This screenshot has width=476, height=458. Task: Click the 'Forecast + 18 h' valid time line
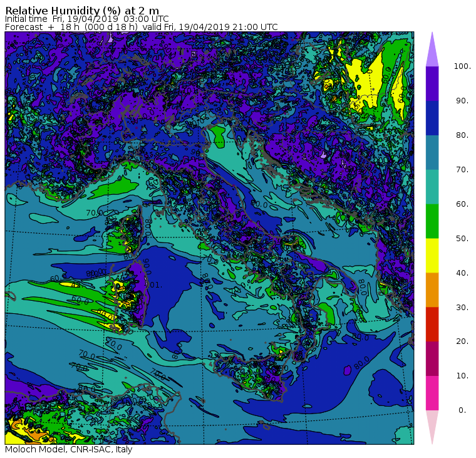point(142,27)
